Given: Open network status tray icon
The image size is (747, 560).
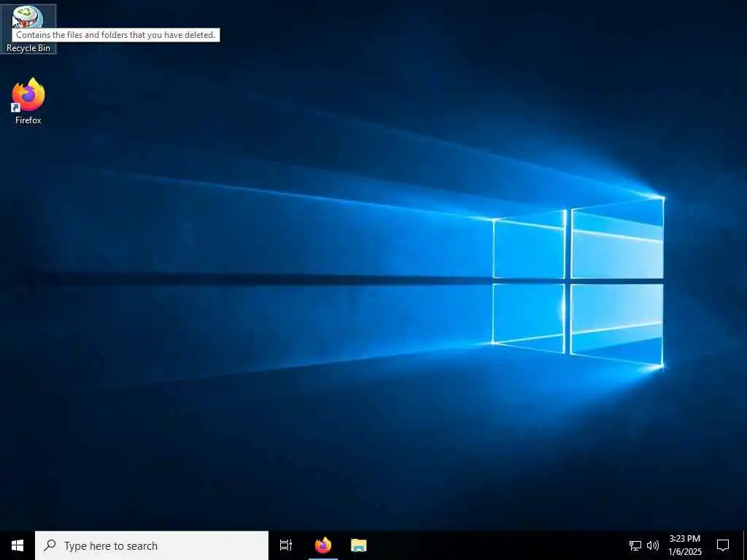Looking at the screenshot, I should pos(635,545).
